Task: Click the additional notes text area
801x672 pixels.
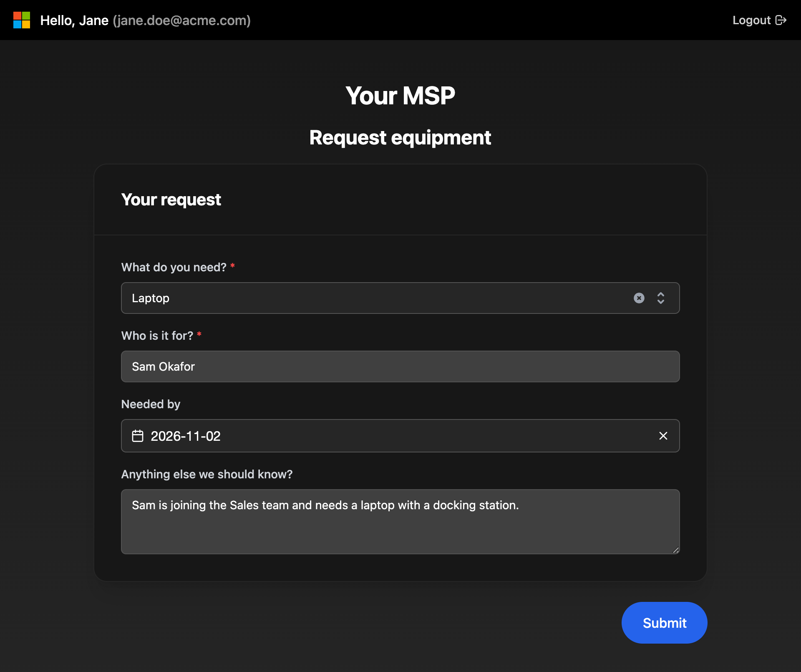Action: pos(400,522)
